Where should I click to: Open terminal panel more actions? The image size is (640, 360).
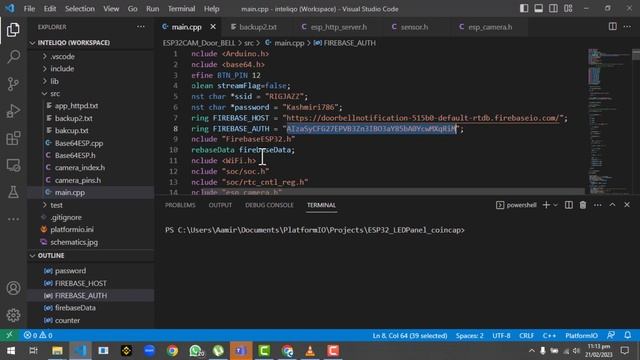coord(598,205)
